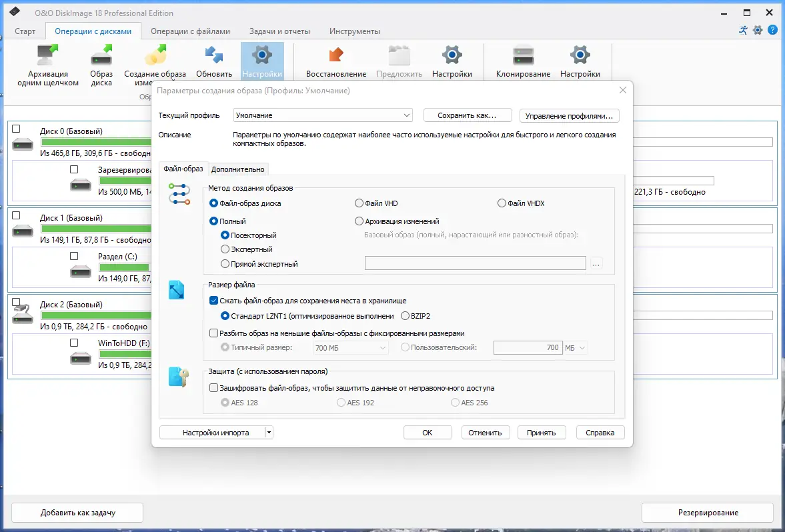Tick the Раздел (C:) checkbox
Viewport: 785px width, 532px height.
[x=74, y=256]
